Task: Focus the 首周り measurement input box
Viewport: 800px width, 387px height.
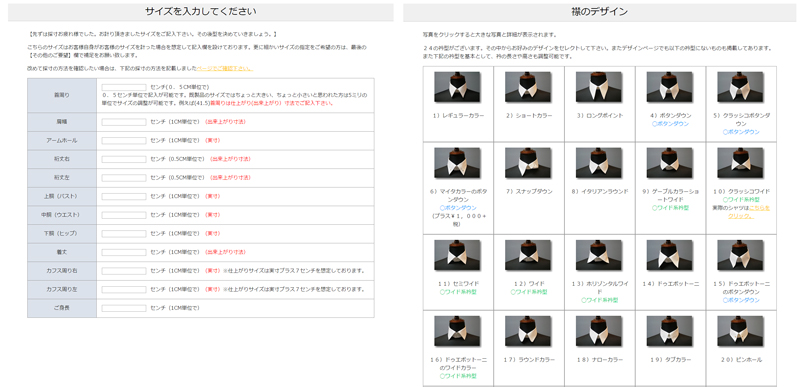Action: point(123,87)
